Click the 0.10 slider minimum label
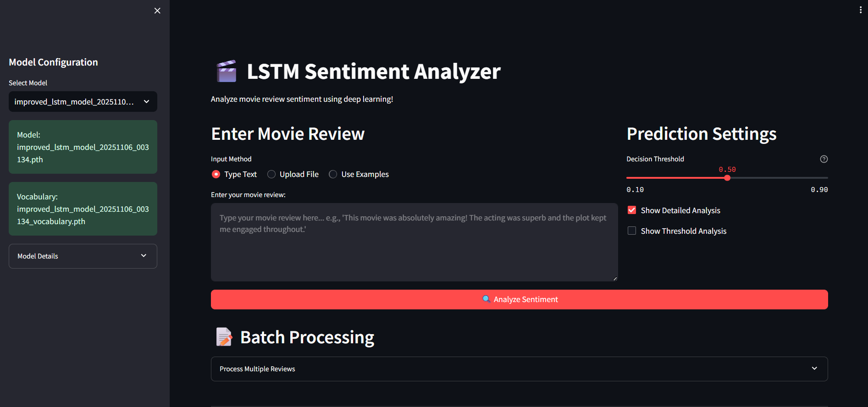Screen dimensions: 868x407 (x=635, y=190)
